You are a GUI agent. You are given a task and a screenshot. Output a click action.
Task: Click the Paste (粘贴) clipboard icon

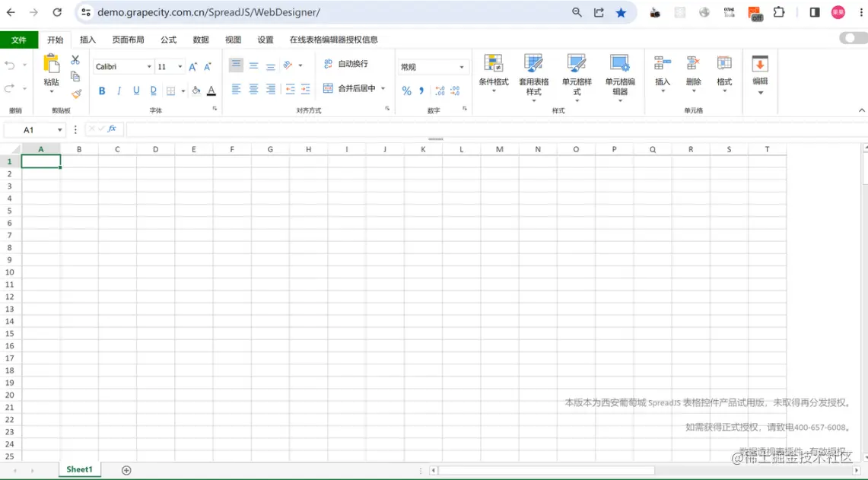[x=52, y=64]
